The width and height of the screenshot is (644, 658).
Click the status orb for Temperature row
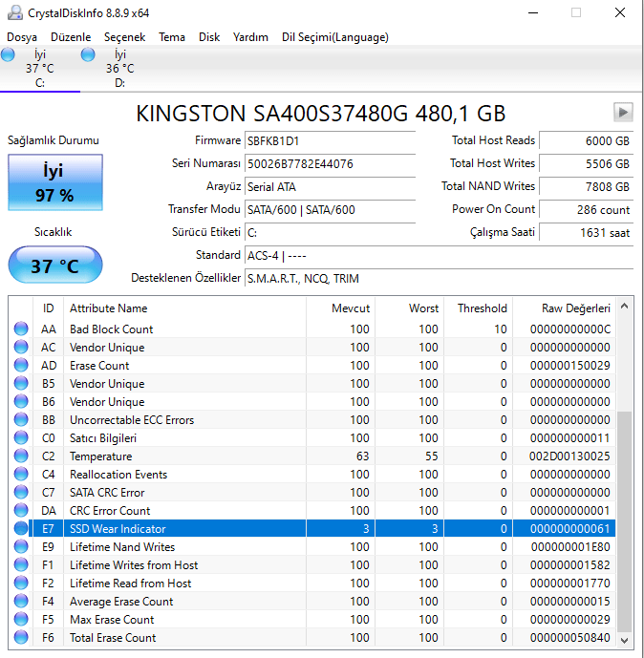coord(21,456)
